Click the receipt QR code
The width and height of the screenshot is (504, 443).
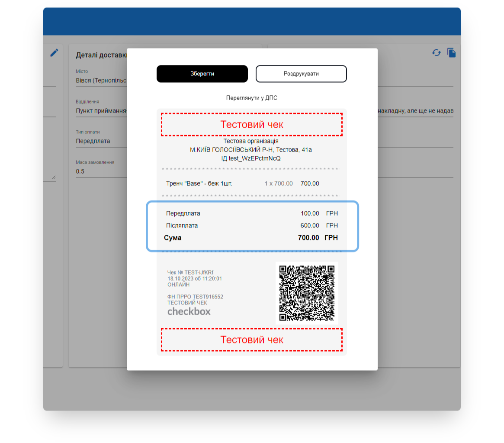(307, 293)
